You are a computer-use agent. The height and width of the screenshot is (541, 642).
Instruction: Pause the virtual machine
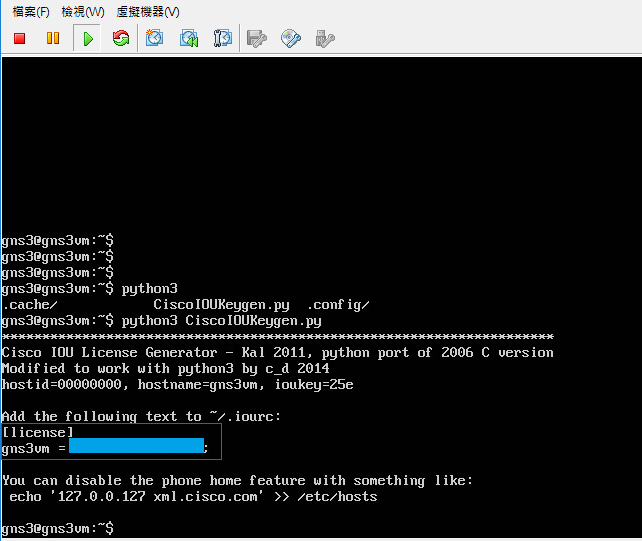click(53, 38)
